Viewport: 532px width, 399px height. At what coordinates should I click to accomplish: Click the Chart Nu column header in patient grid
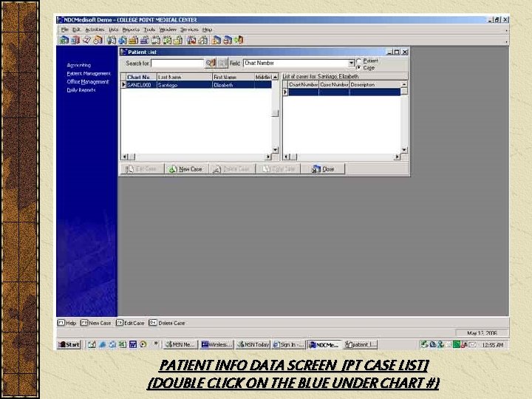coord(141,77)
